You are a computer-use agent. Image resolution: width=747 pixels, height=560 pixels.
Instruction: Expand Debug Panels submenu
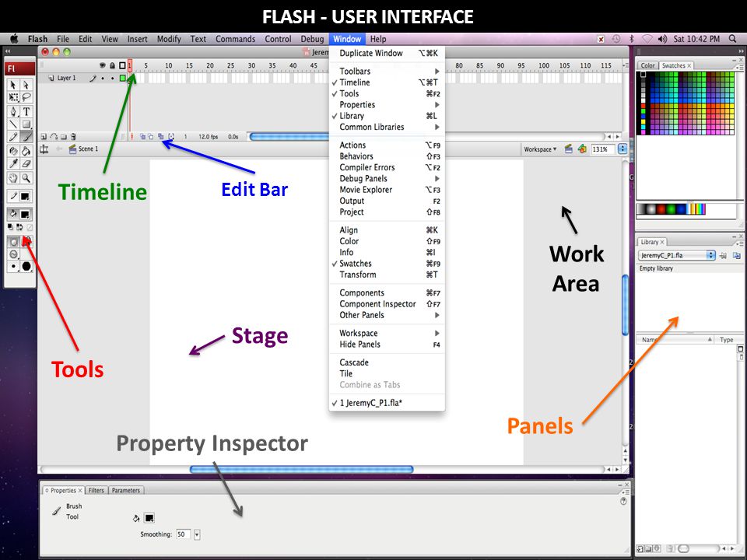click(387, 179)
